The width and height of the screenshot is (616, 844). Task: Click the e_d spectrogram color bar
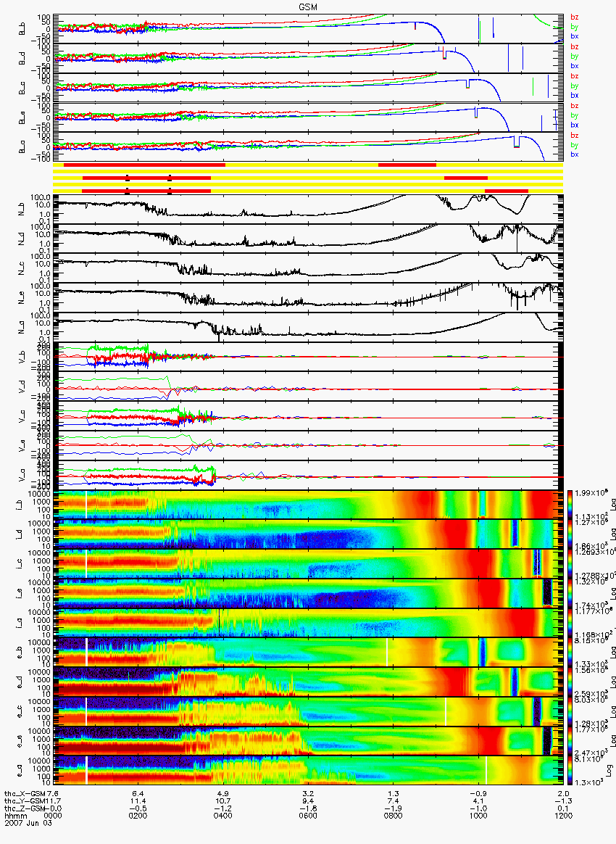[x=571, y=682]
